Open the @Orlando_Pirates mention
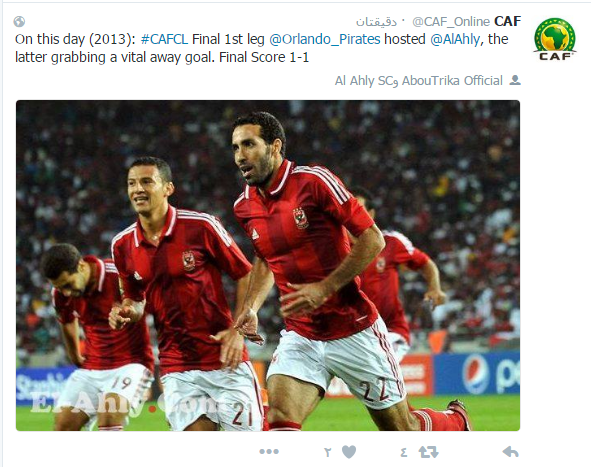The image size is (591, 467). (x=325, y=39)
